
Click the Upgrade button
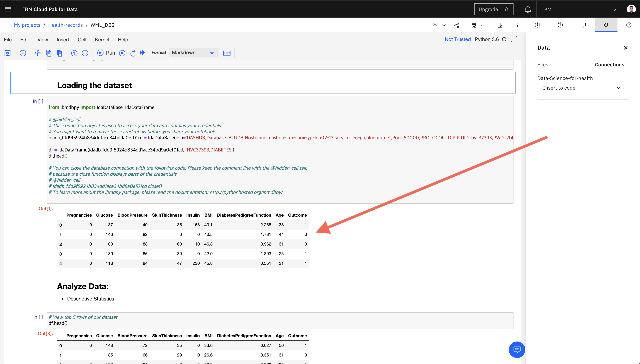(x=493, y=9)
